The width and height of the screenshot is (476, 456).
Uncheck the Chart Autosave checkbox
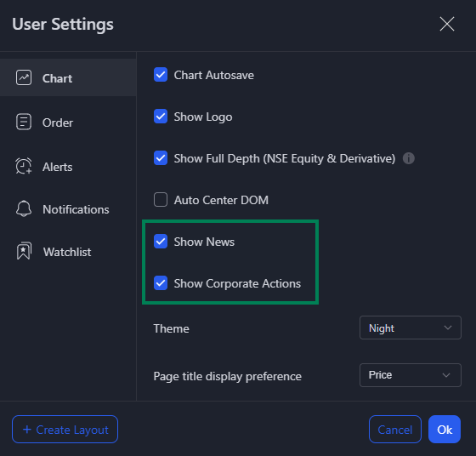pos(161,75)
